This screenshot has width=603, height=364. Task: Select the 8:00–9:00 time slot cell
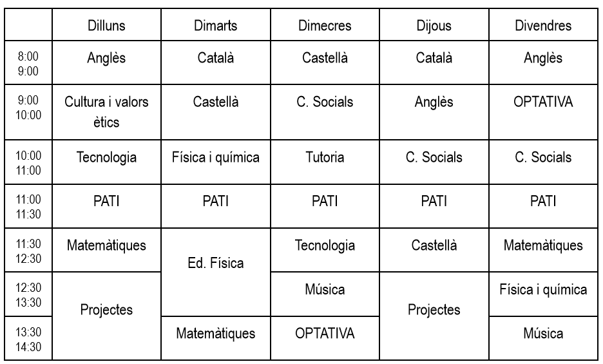28,64
